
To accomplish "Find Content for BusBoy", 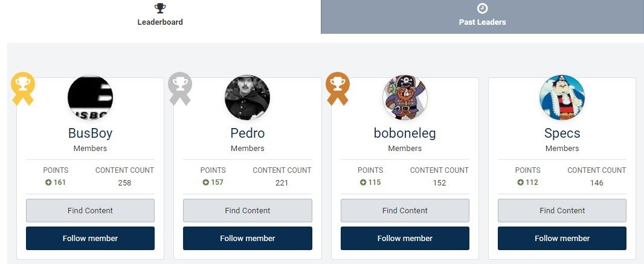I will [x=91, y=211].
